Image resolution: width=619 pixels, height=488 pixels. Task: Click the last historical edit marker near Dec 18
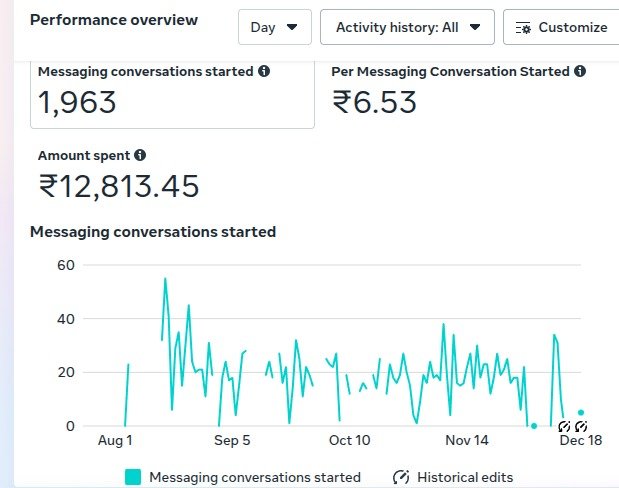coord(581,426)
